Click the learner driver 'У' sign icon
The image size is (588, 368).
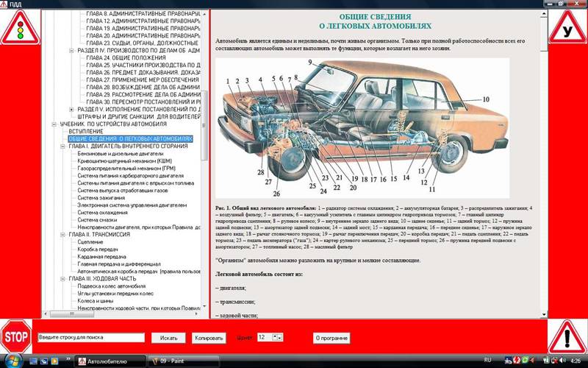[x=567, y=27]
